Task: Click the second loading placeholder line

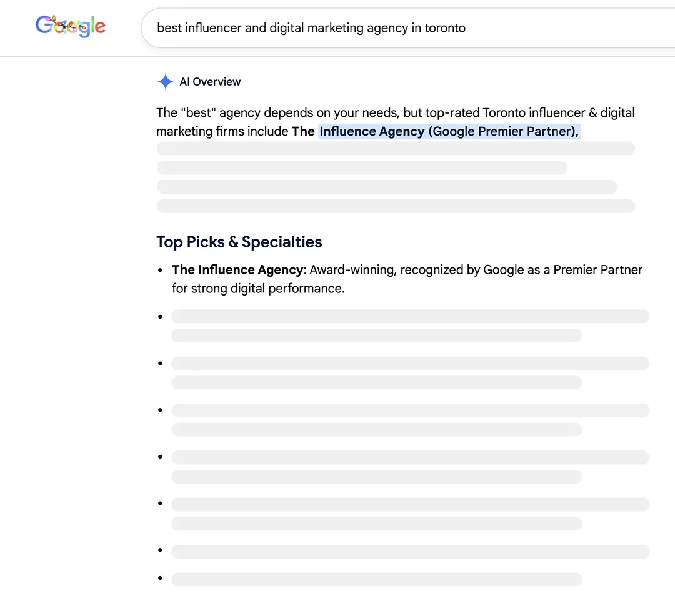Action: click(362, 167)
